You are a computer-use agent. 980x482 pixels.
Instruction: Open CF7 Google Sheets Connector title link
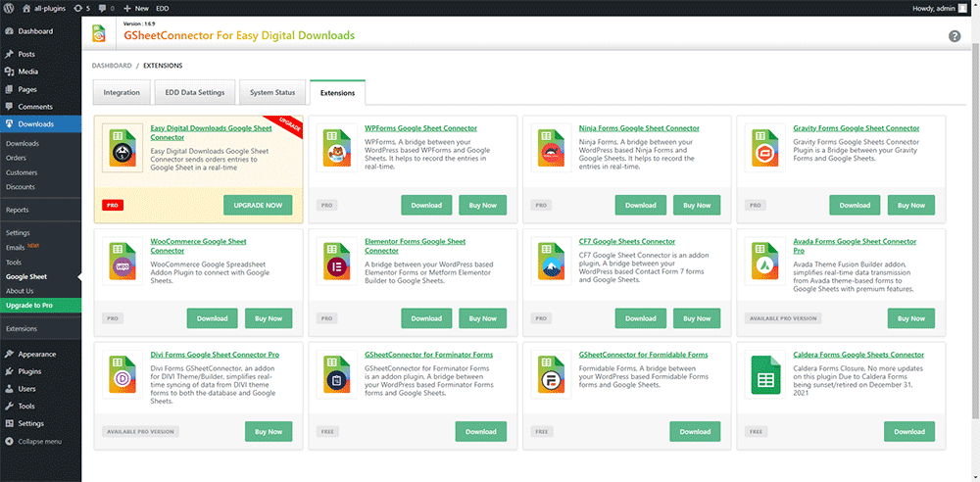pos(627,241)
